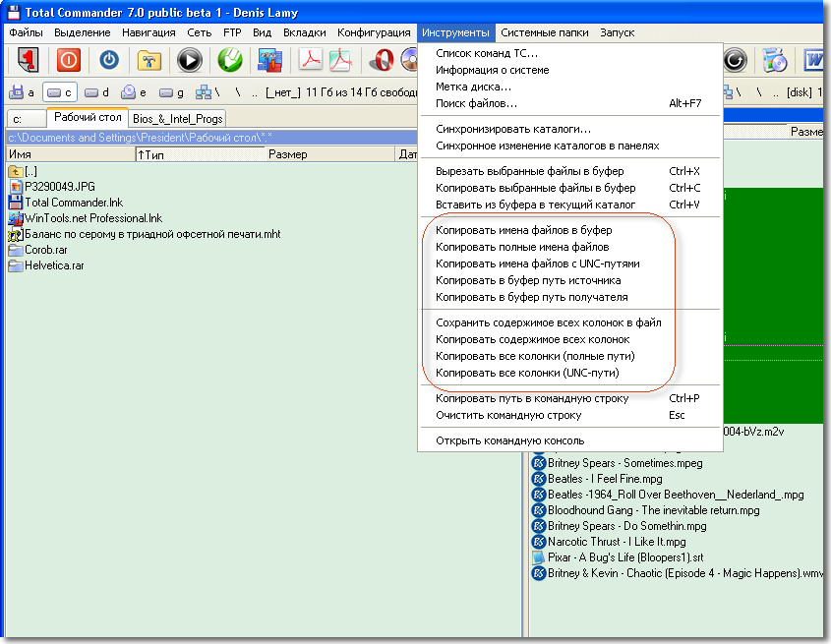Open the 'Системные папки' menu

[x=544, y=32]
